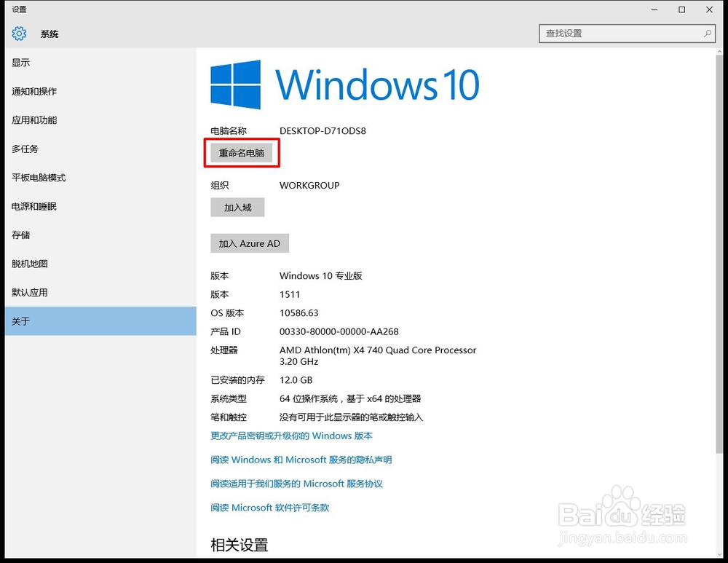Screen dimensions: 728x563
Task: Go to 多任务 settings
Action: pos(100,149)
